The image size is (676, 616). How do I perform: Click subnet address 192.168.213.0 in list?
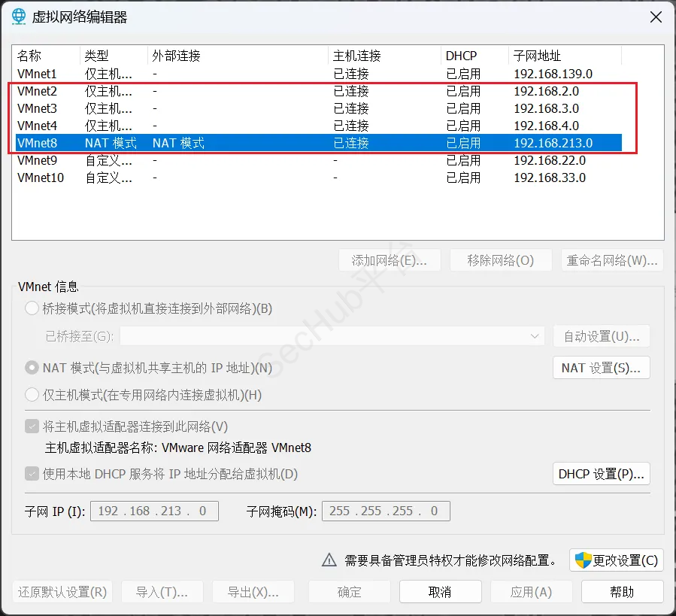553,143
